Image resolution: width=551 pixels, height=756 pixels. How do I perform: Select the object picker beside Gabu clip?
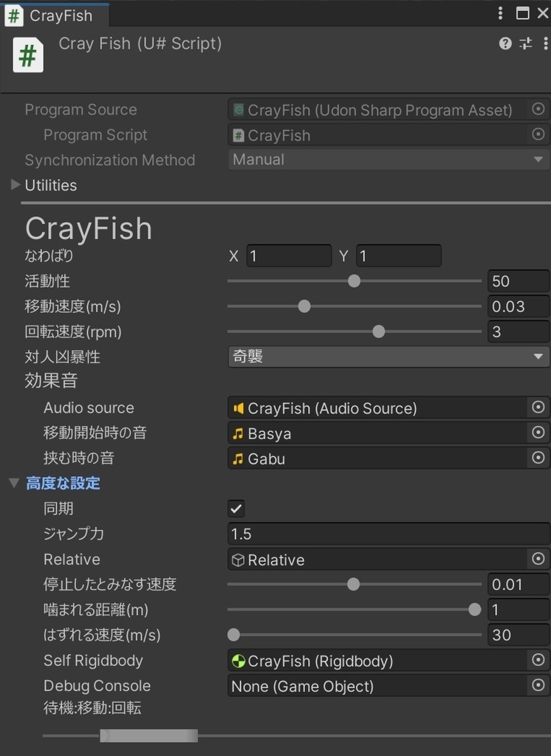538,458
